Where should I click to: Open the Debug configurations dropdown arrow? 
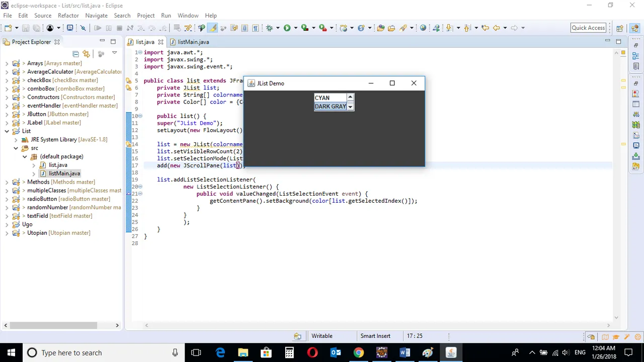coord(278,28)
